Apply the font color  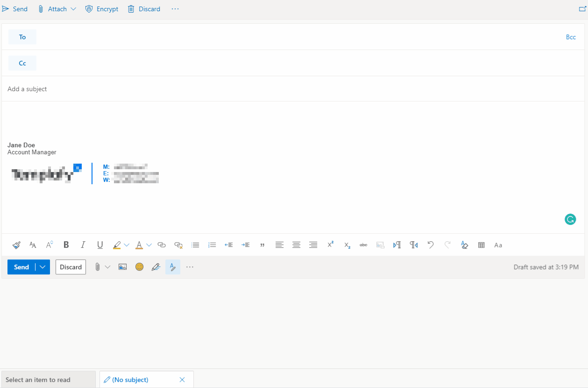[x=139, y=245]
